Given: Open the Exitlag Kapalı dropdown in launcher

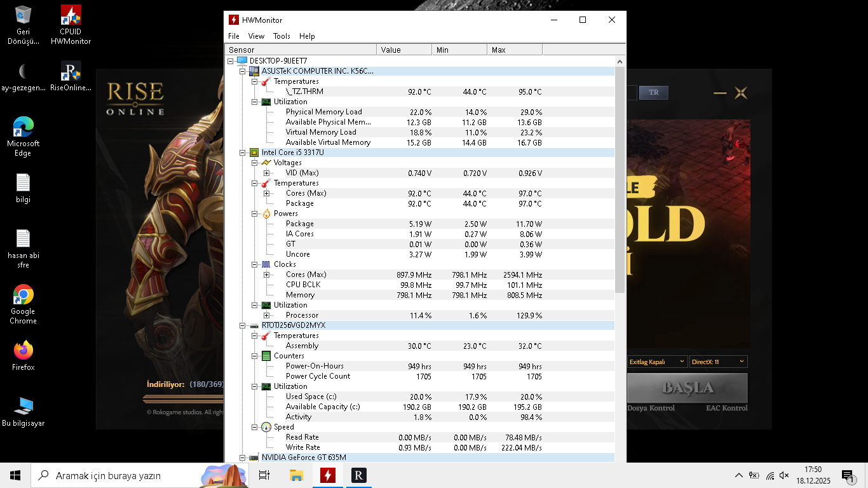Looking at the screenshot, I should pyautogui.click(x=657, y=362).
